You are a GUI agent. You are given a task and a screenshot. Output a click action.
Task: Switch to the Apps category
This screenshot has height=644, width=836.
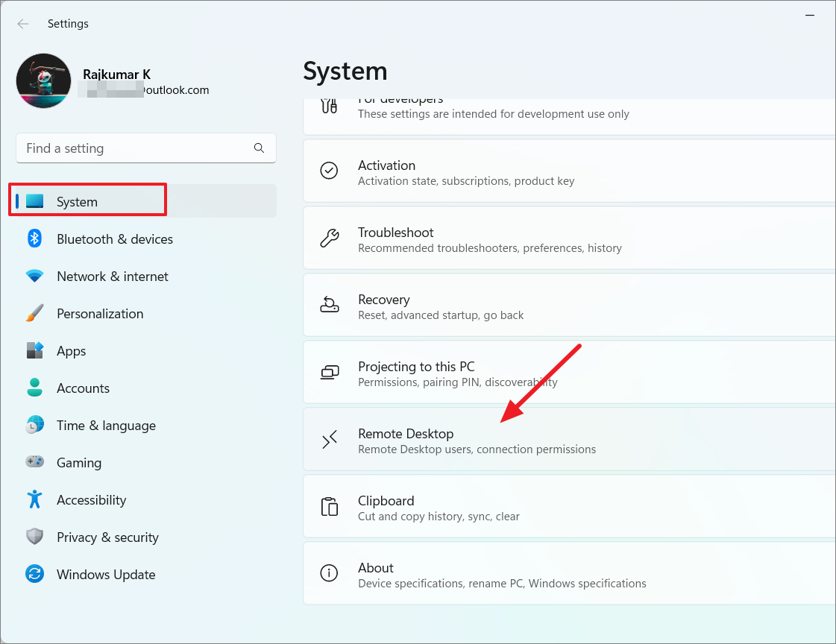point(72,352)
